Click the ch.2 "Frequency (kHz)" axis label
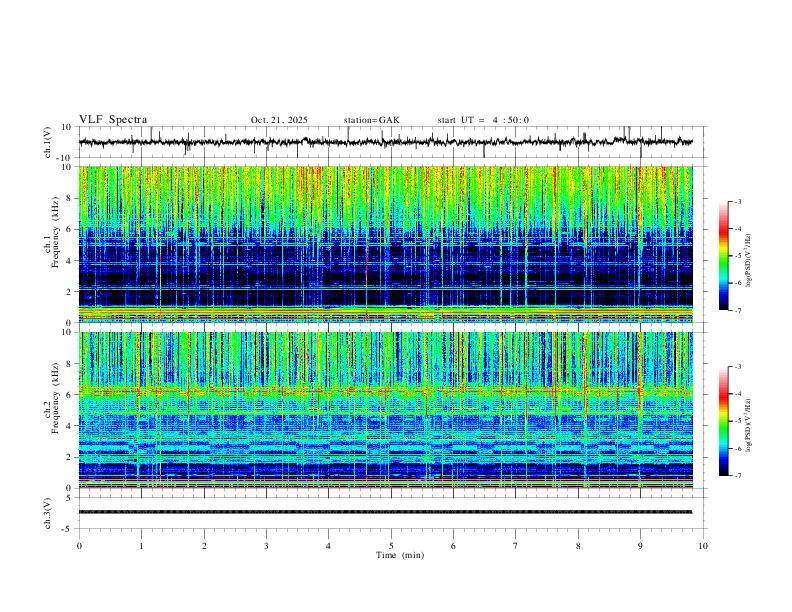The width and height of the screenshot is (792, 612). (x=55, y=398)
